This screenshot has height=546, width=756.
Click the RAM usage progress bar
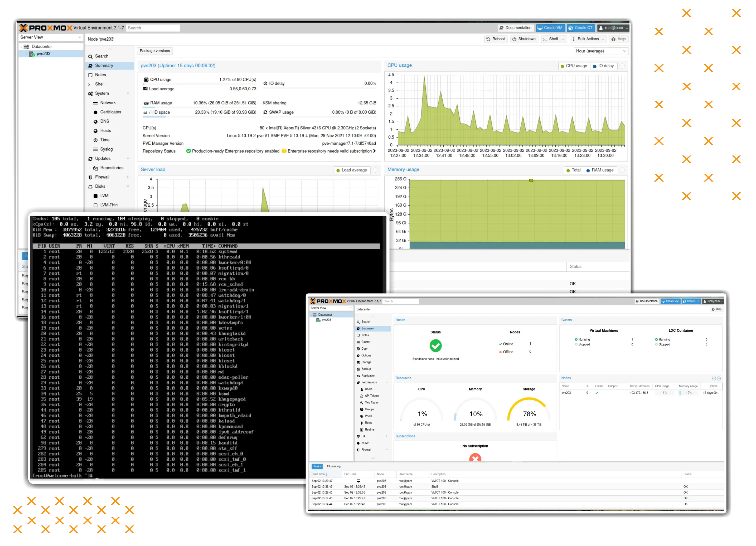point(200,107)
